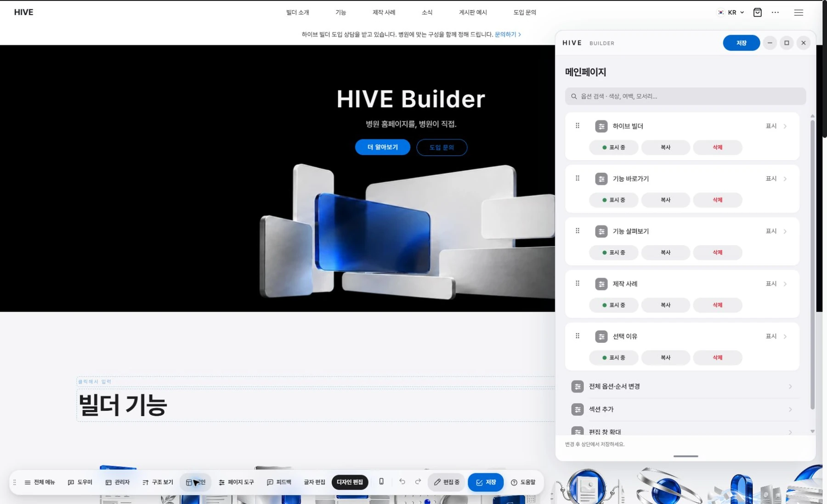Click the settings icon beside 제작 사례
Image resolution: width=827 pixels, height=504 pixels.
(601, 284)
